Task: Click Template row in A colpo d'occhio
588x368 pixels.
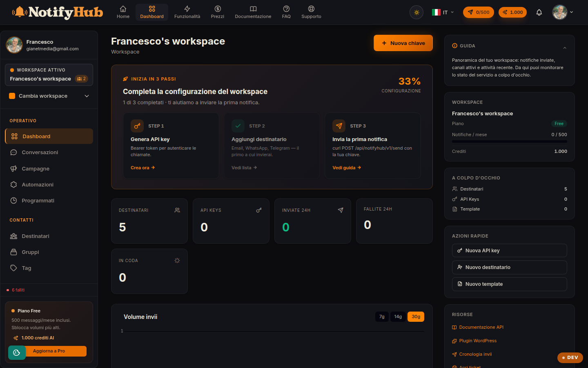Action: [x=510, y=209]
